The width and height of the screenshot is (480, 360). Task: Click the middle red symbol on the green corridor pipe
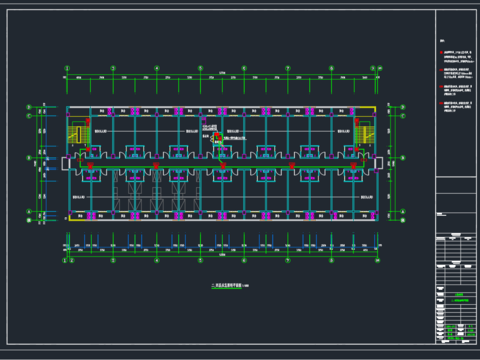coord(223,165)
